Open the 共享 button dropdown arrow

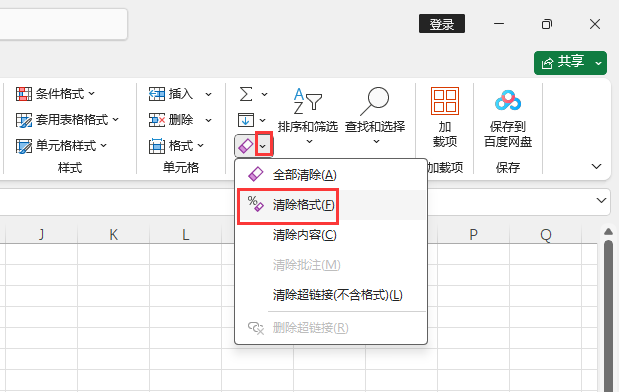(599, 63)
